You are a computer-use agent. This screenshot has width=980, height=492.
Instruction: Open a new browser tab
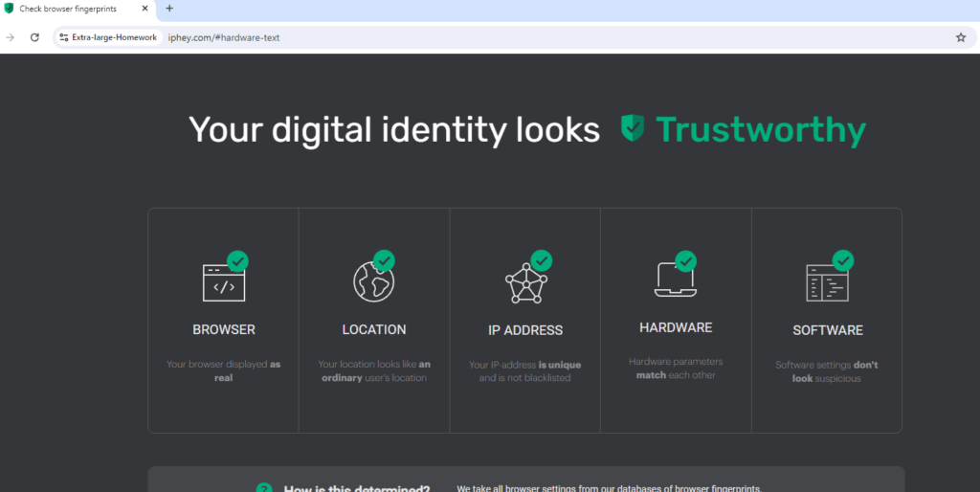click(169, 9)
